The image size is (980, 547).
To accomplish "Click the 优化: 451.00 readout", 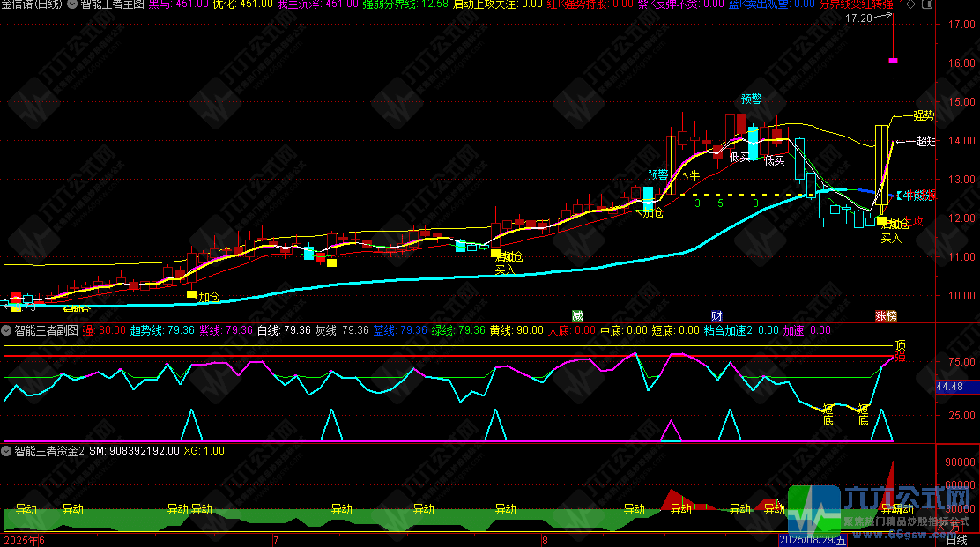I will tap(242, 4).
